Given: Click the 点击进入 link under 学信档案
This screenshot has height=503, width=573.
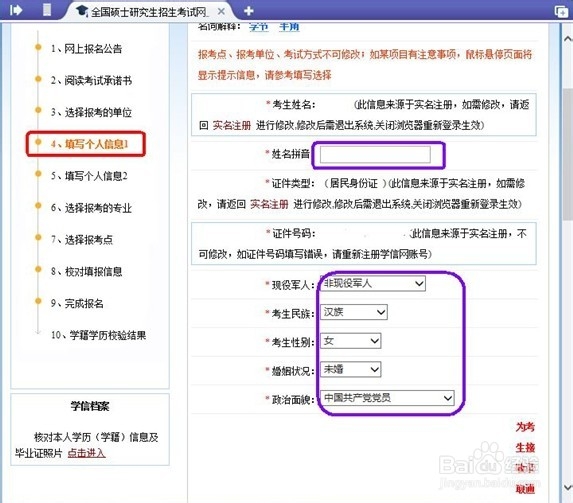Looking at the screenshot, I should [86, 453].
